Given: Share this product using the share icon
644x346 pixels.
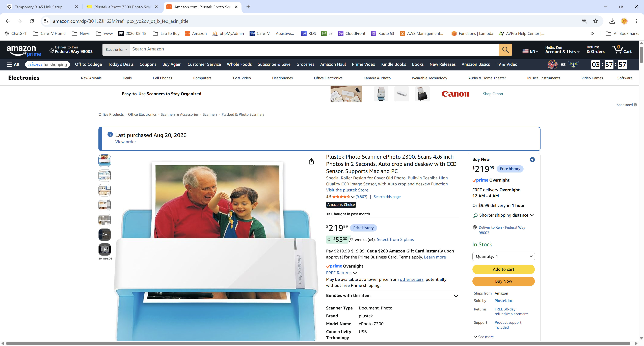Looking at the screenshot, I should tap(311, 161).
